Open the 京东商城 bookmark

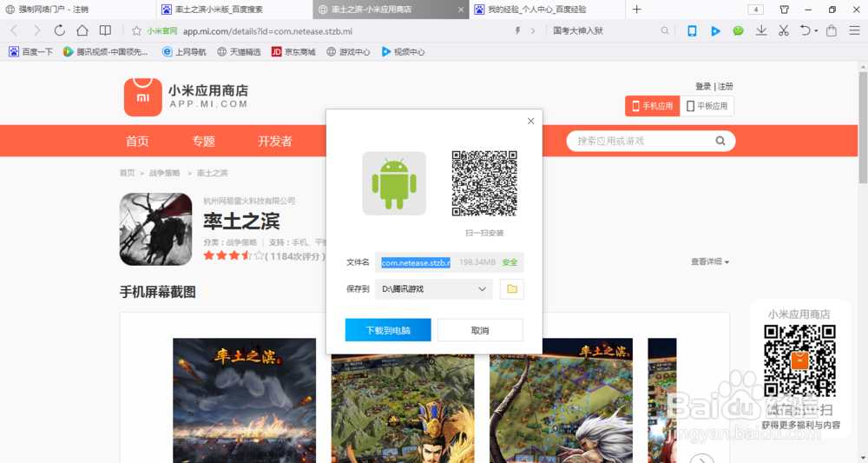point(293,51)
